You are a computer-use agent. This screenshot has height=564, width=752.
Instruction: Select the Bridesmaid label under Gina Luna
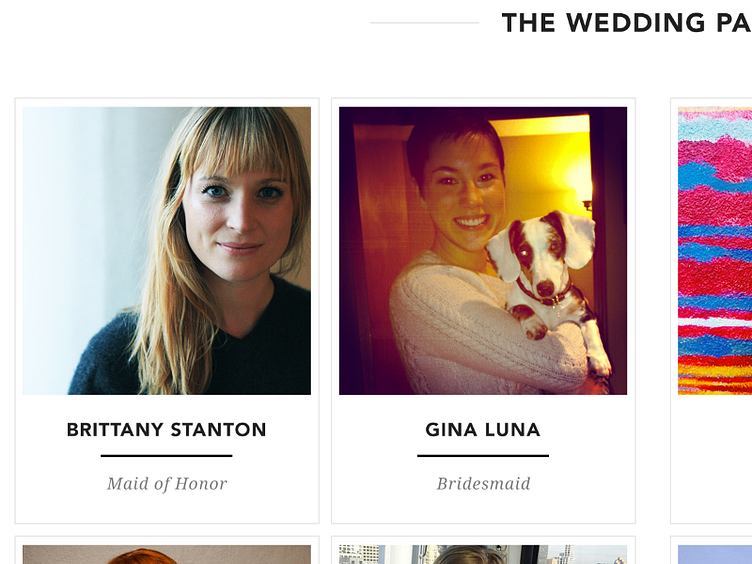(483, 483)
